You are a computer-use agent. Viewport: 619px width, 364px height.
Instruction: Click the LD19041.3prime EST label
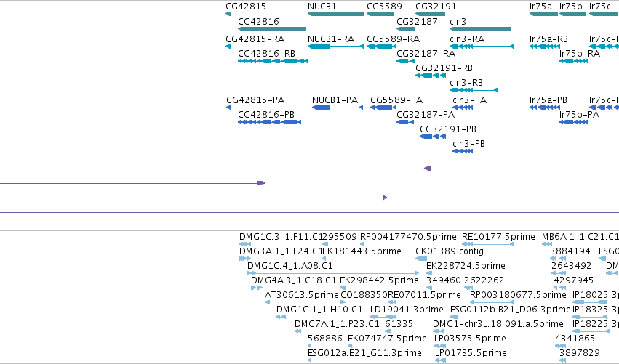[x=407, y=310]
